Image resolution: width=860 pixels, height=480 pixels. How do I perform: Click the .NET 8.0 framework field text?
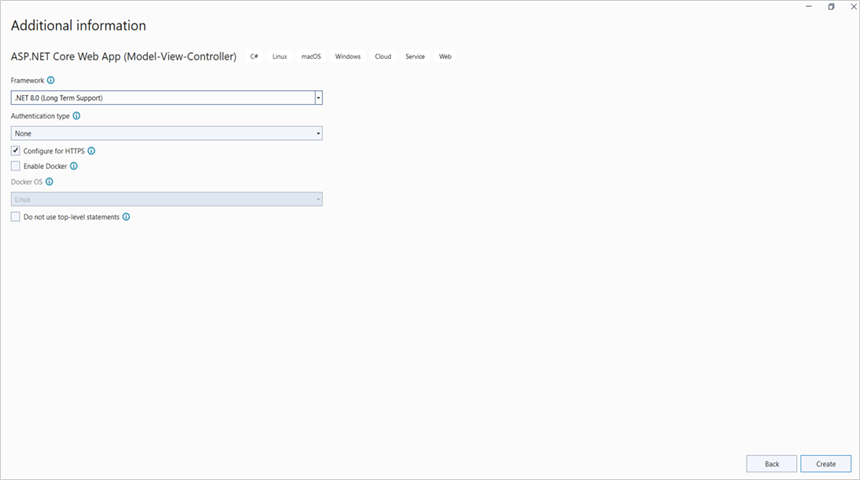click(x=59, y=98)
